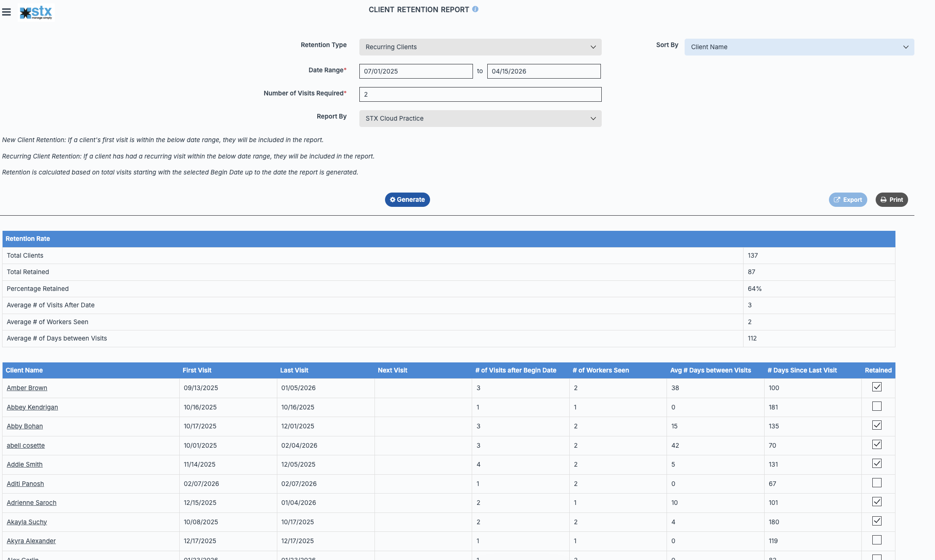
Task: Print the retention report
Action: 891,200
